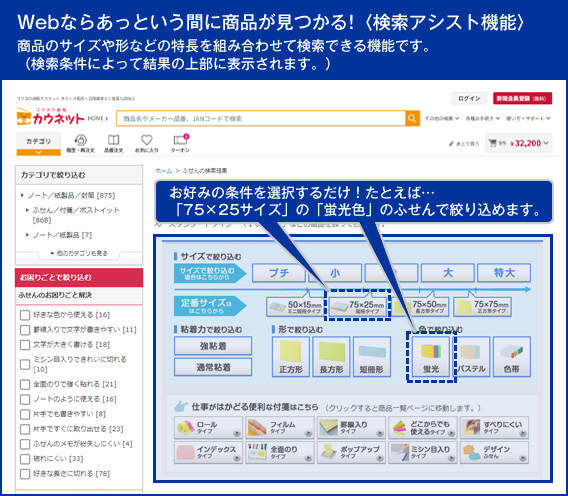Image resolution: width=568 pixels, height=496 pixels.
Task: Choose the 罫線入りタイプ sticky note type
Action: [x=351, y=428]
